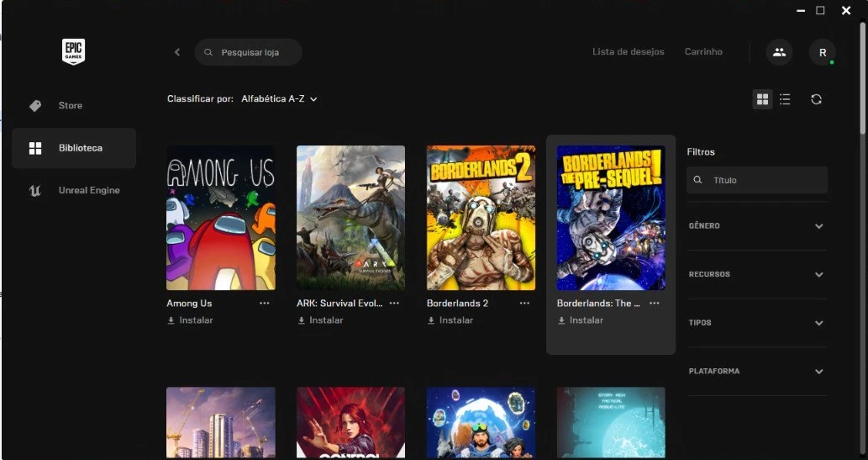
Task: Minimize the Epic Games window
Action: pos(801,11)
